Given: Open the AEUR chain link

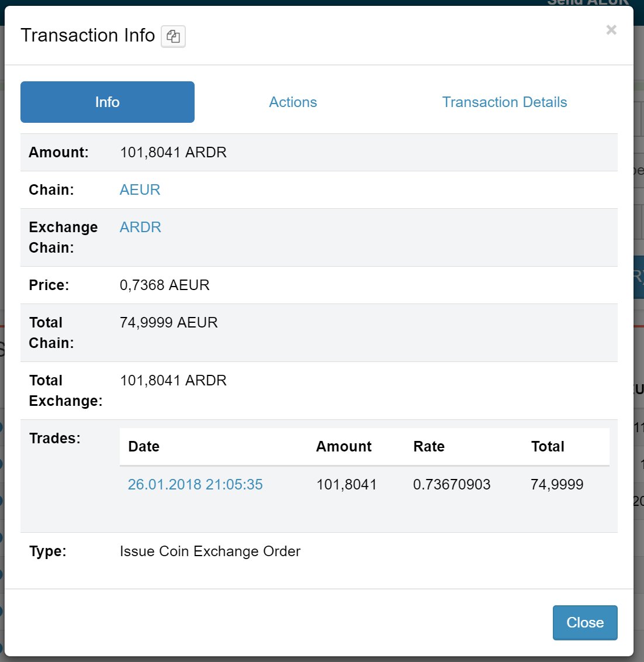Looking at the screenshot, I should click(x=140, y=189).
